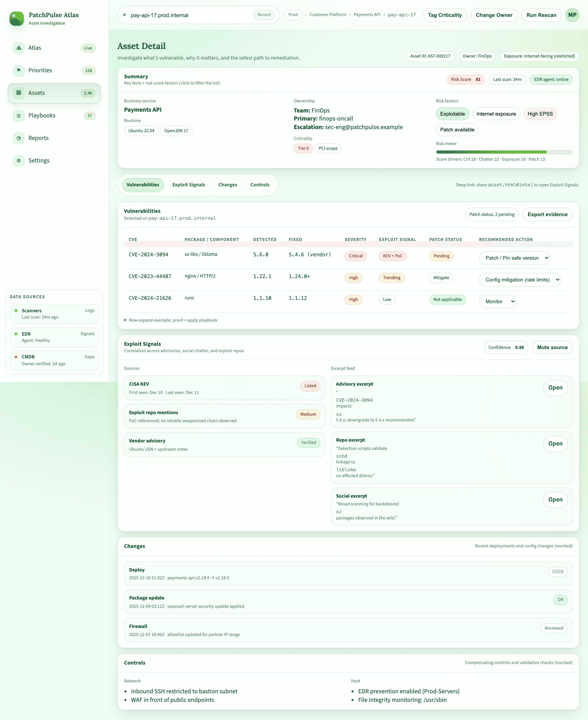Click the Risk meter progress bar
The width and height of the screenshot is (588, 720).
pos(504,152)
